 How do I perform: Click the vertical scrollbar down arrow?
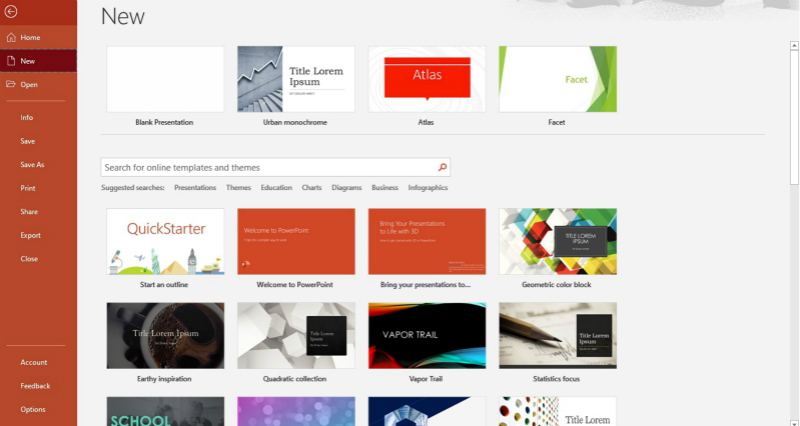[793, 420]
